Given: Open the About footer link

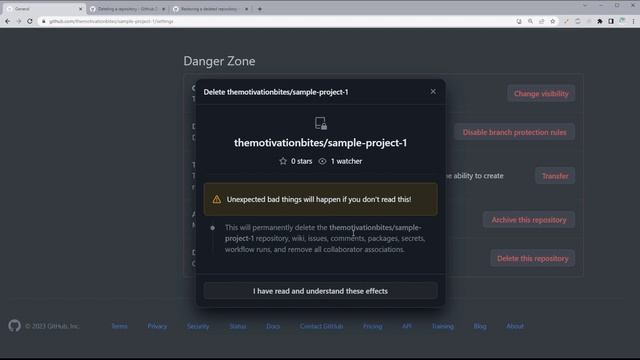Looking at the screenshot, I should 515,326.
